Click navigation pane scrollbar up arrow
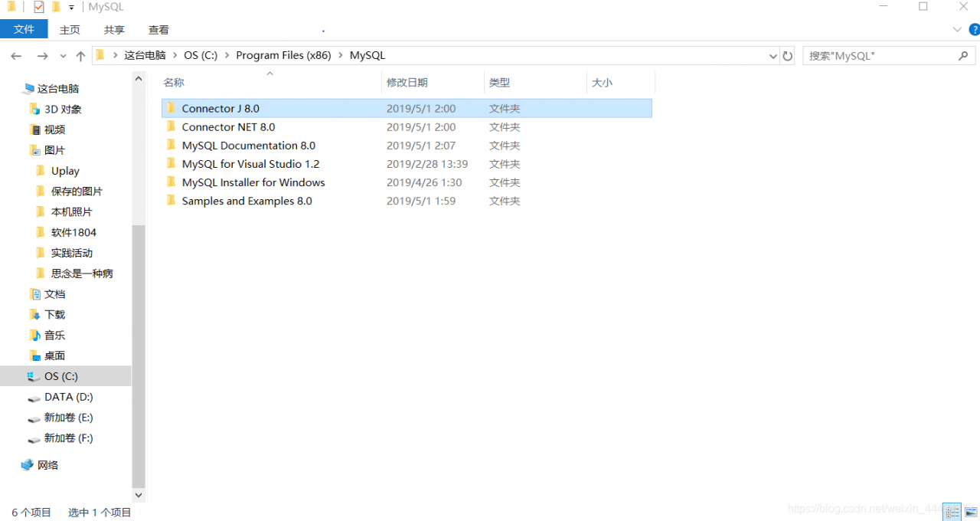 click(x=139, y=78)
